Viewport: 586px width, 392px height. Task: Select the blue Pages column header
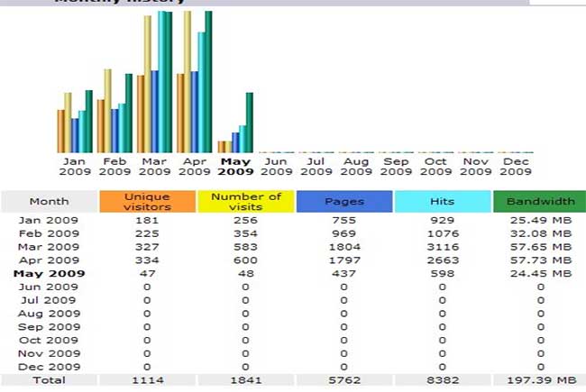(343, 202)
